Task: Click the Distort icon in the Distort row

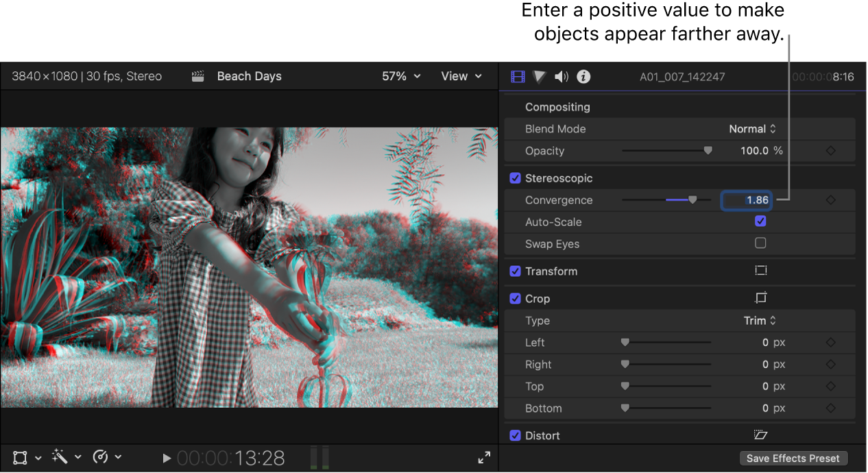Action: pos(760,435)
